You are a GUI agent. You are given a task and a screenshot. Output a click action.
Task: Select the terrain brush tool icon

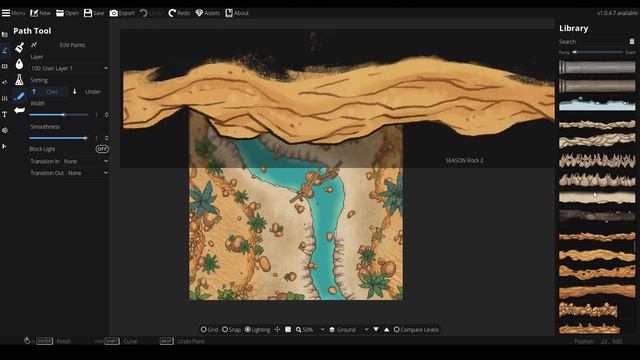click(19, 47)
